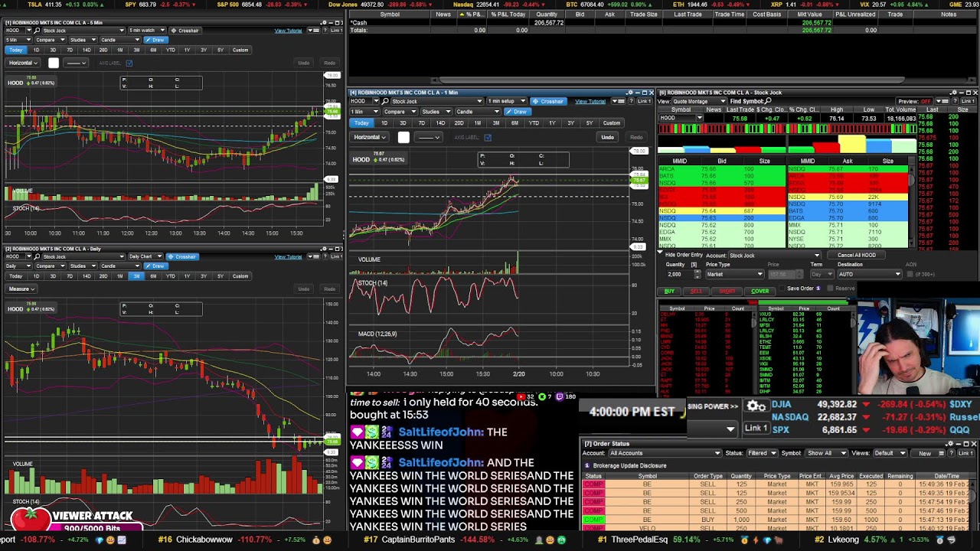Toggle Preview OFF in the montage window

click(914, 101)
